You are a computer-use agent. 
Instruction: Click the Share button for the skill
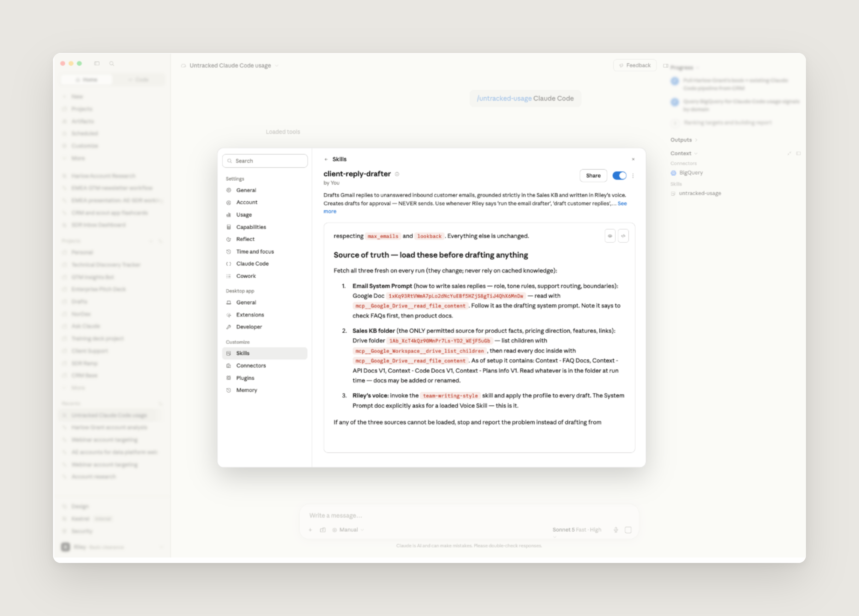593,176
